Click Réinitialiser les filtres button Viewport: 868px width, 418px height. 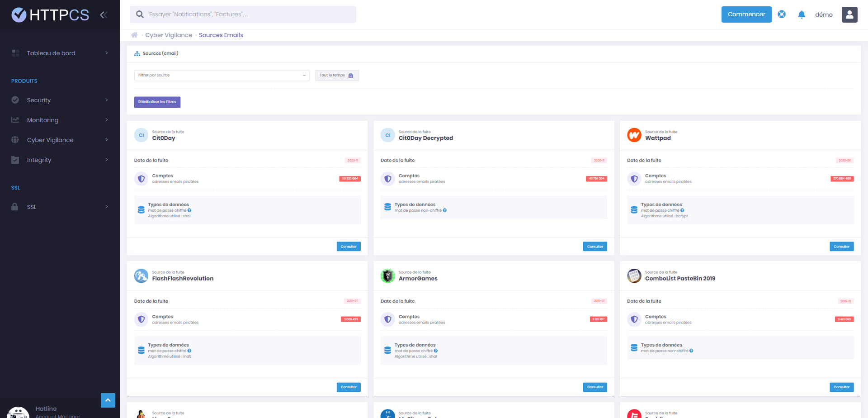click(157, 102)
